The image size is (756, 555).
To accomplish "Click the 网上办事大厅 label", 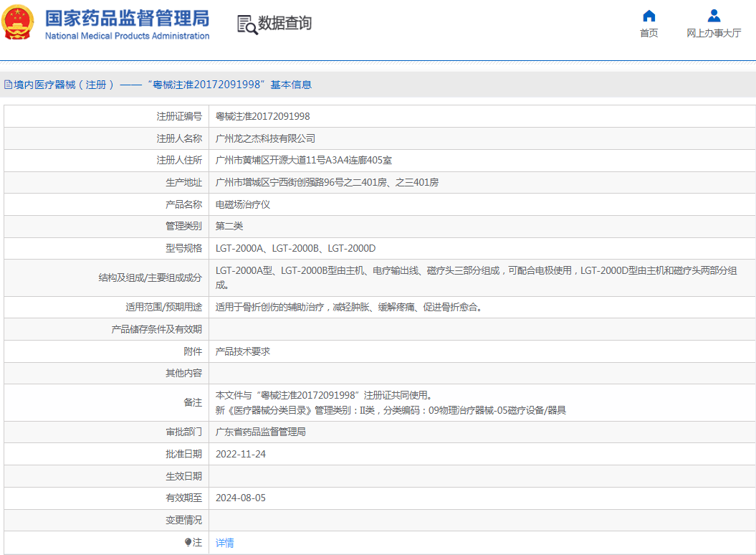I will pos(714,33).
